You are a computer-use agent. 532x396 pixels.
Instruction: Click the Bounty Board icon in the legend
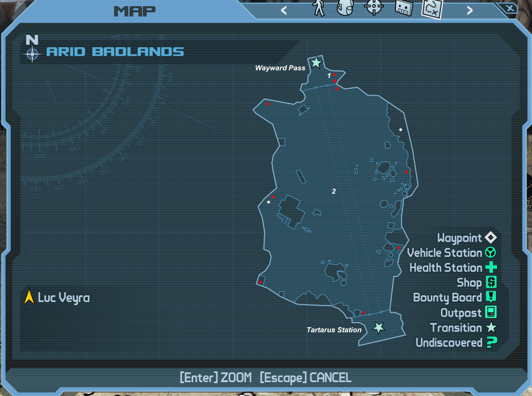coord(491,297)
